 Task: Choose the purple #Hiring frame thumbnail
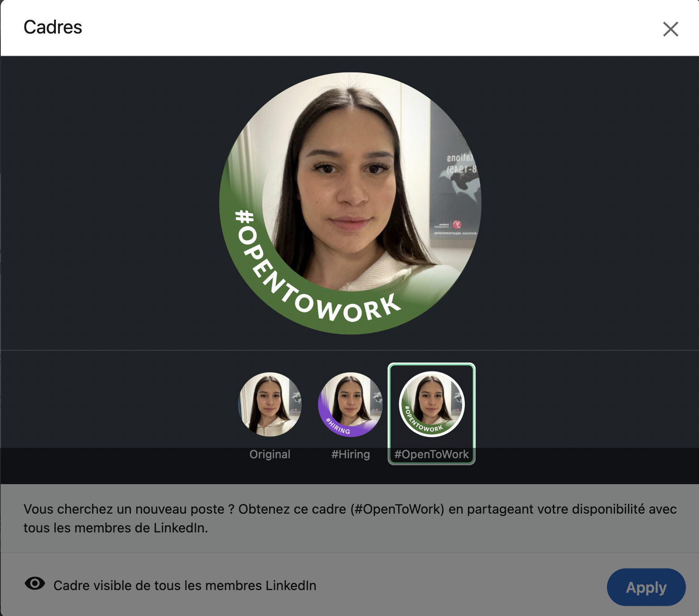pyautogui.click(x=350, y=404)
